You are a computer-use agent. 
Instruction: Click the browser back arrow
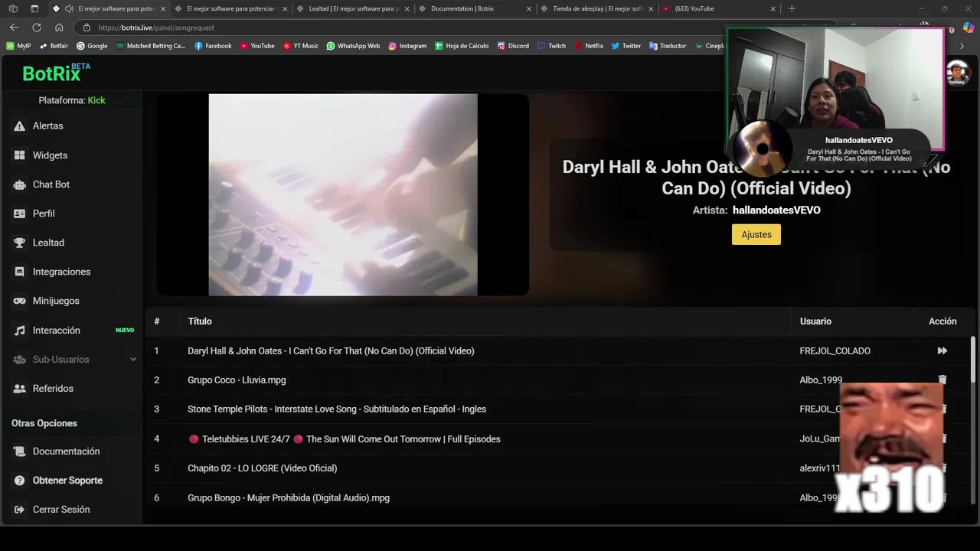(14, 28)
